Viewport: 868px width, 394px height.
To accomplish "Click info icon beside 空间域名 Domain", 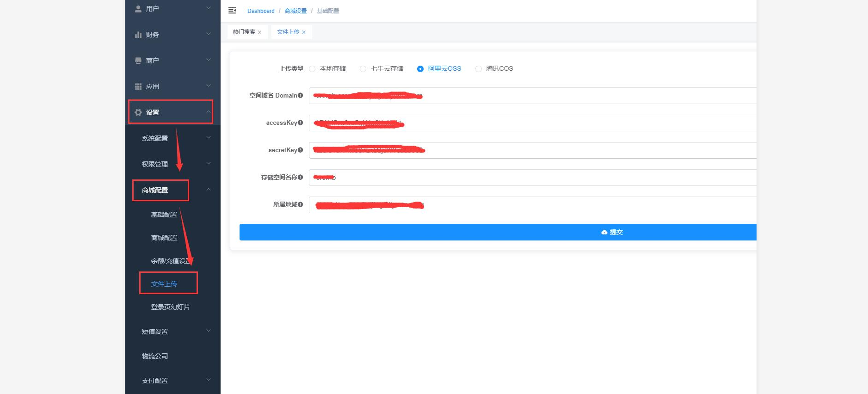I will (301, 95).
